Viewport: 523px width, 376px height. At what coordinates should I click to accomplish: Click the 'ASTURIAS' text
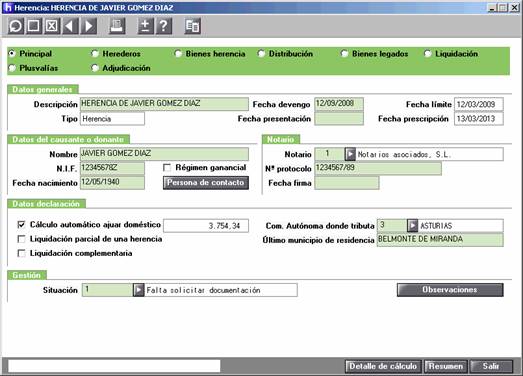click(x=436, y=226)
